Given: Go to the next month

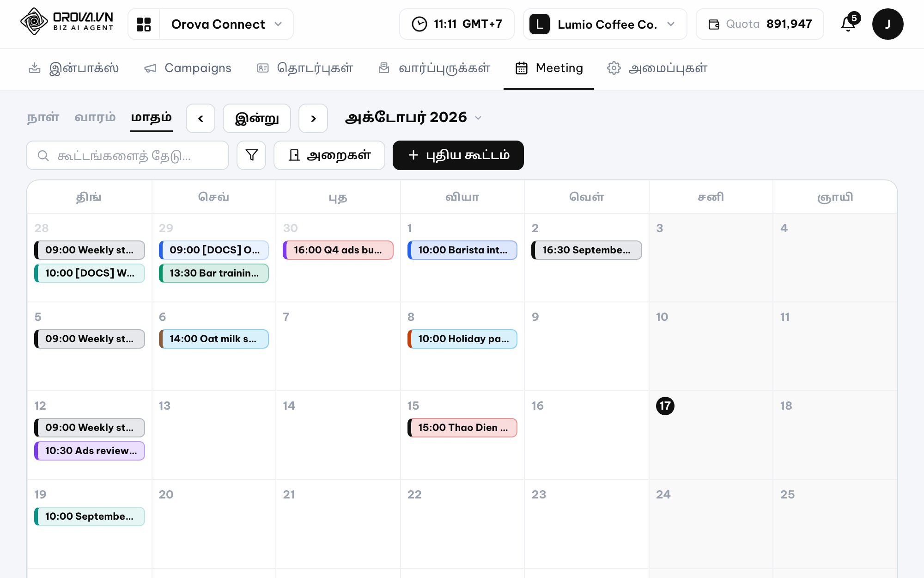Looking at the screenshot, I should point(313,118).
